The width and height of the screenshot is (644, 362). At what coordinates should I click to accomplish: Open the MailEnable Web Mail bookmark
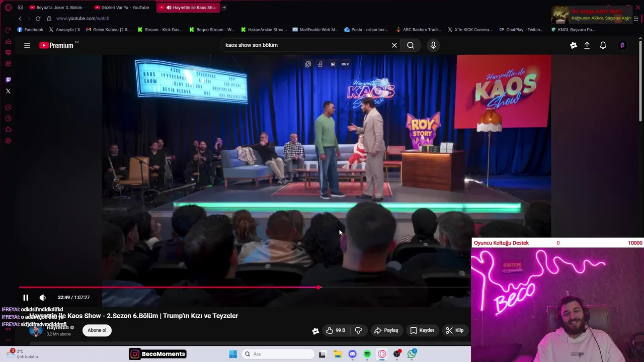pyautogui.click(x=315, y=30)
